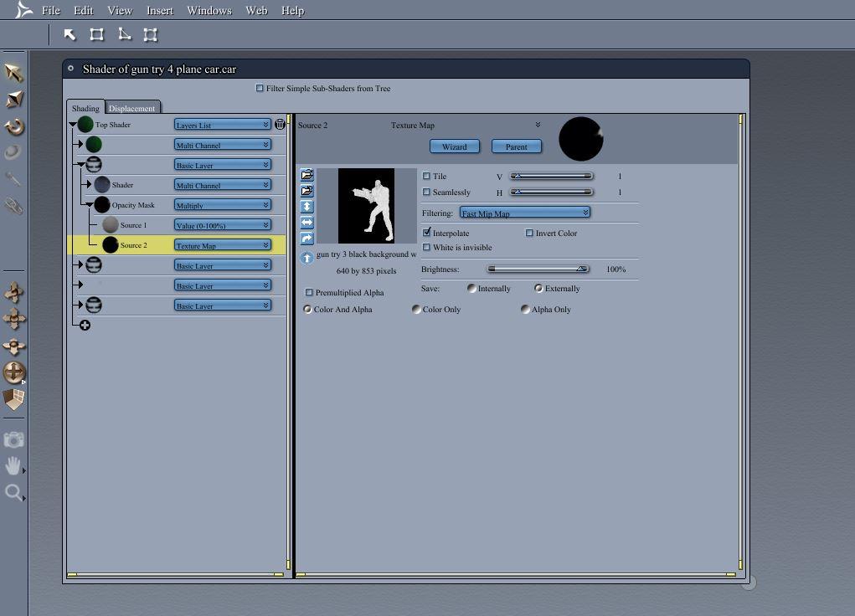Click the Brightness slider
Viewport: 855px width, 616px height.
[538, 269]
